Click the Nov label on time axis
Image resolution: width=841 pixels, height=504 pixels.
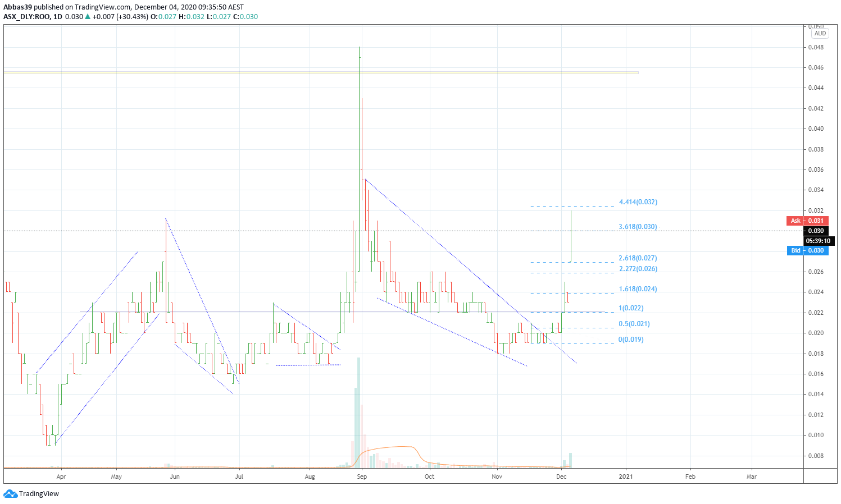(x=497, y=476)
